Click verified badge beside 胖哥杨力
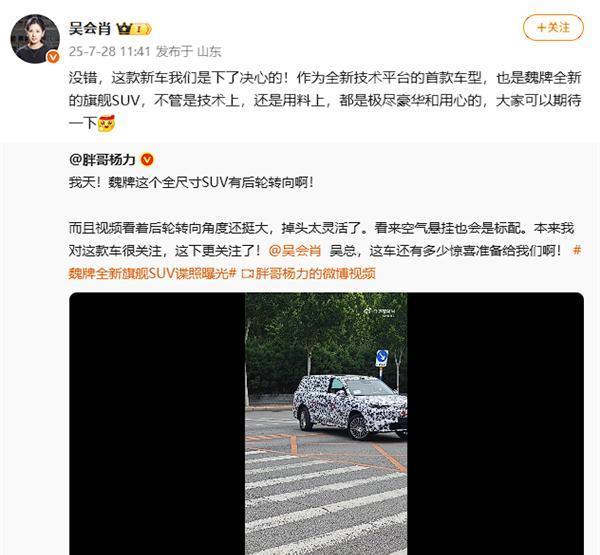 coord(147,160)
